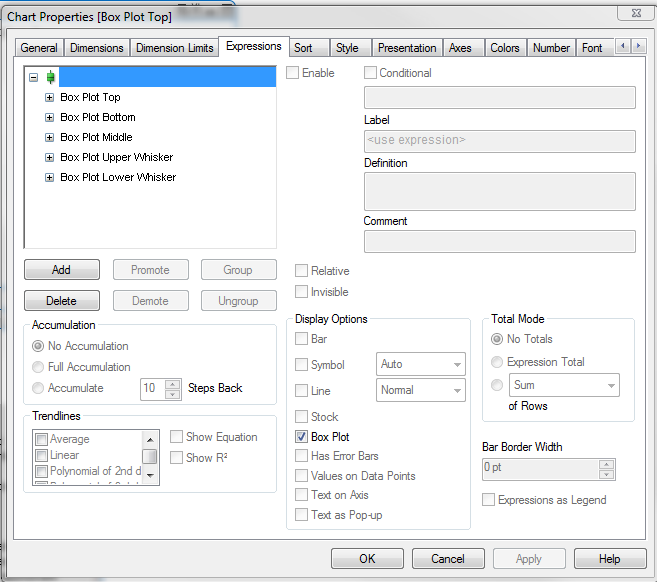
Task: Select the Box Plot Lower Whisker row
Action: click(x=118, y=178)
